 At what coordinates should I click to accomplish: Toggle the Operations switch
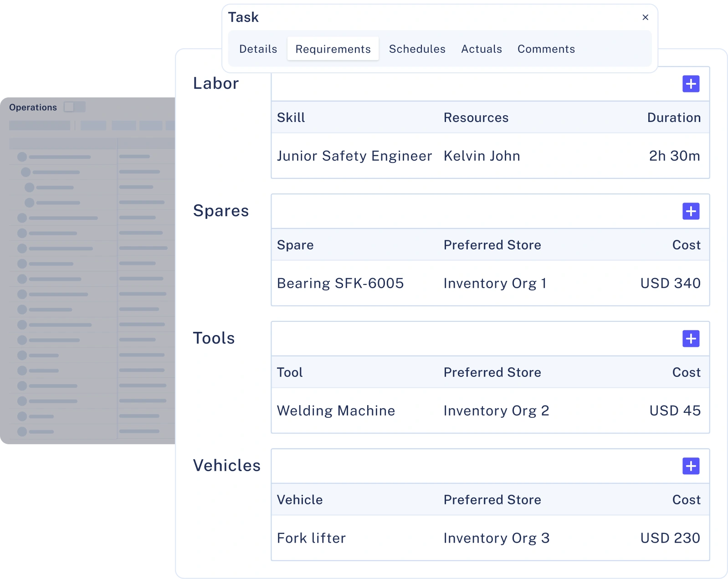[74, 107]
